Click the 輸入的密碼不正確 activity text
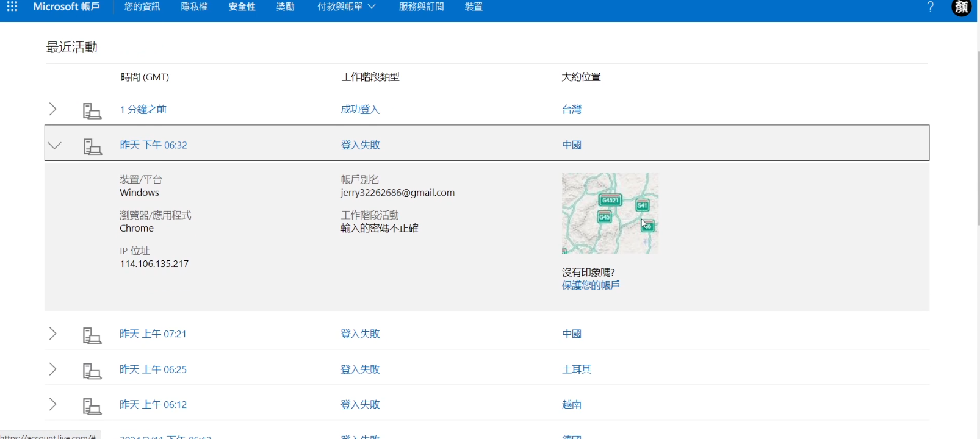 (380, 229)
